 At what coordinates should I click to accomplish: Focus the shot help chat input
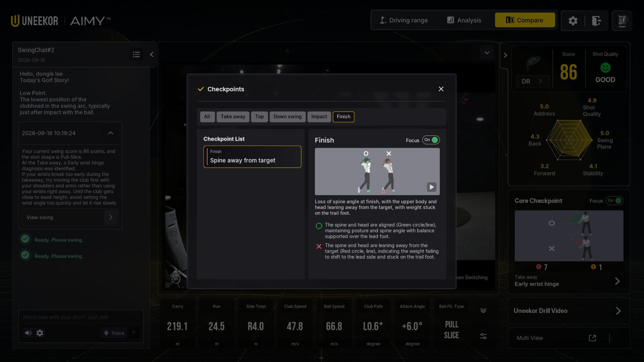coord(81,317)
